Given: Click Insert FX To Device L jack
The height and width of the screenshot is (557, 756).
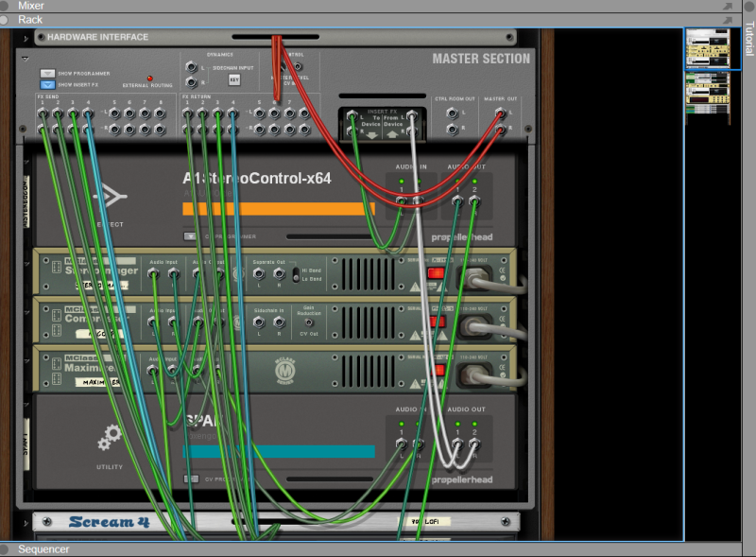Looking at the screenshot, I should (x=352, y=115).
